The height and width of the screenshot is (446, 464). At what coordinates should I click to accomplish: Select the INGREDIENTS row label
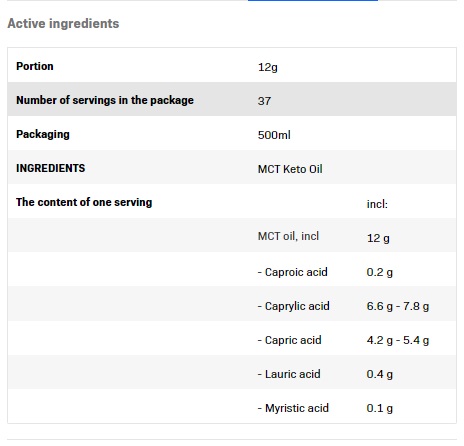coord(51,168)
